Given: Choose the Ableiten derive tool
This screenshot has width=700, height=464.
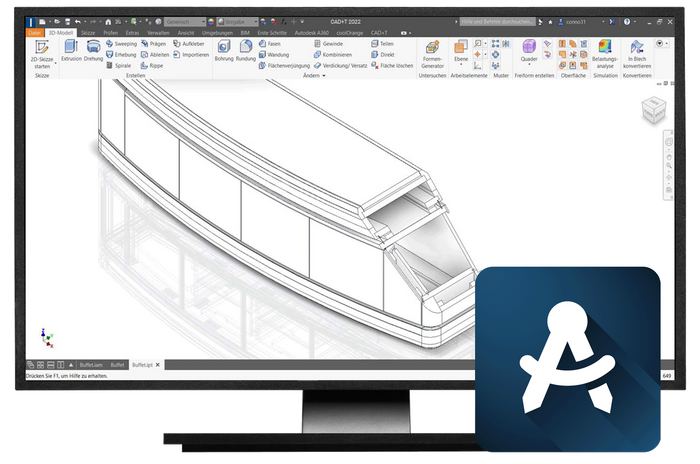Looking at the screenshot, I should [x=155, y=54].
